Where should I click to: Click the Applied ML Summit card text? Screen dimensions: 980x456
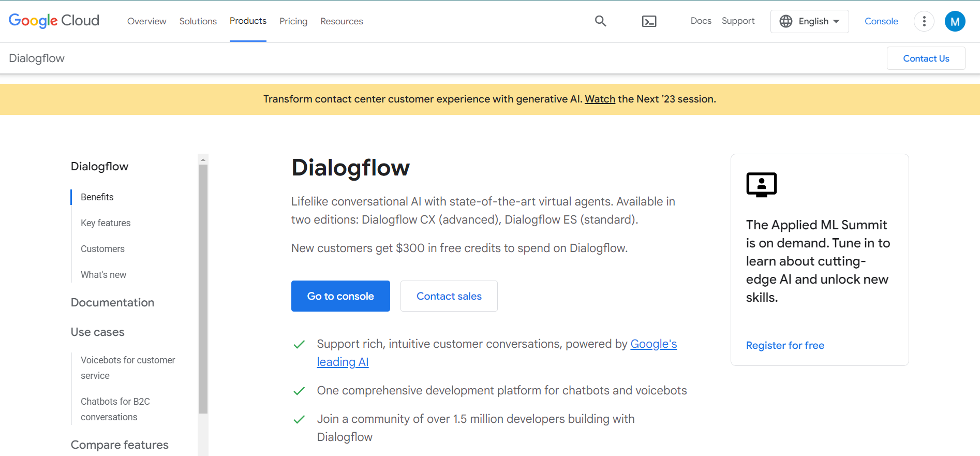818,261
